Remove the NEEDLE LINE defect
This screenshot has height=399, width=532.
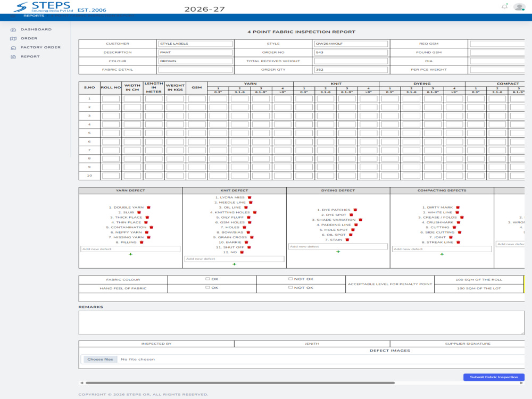coord(251,203)
